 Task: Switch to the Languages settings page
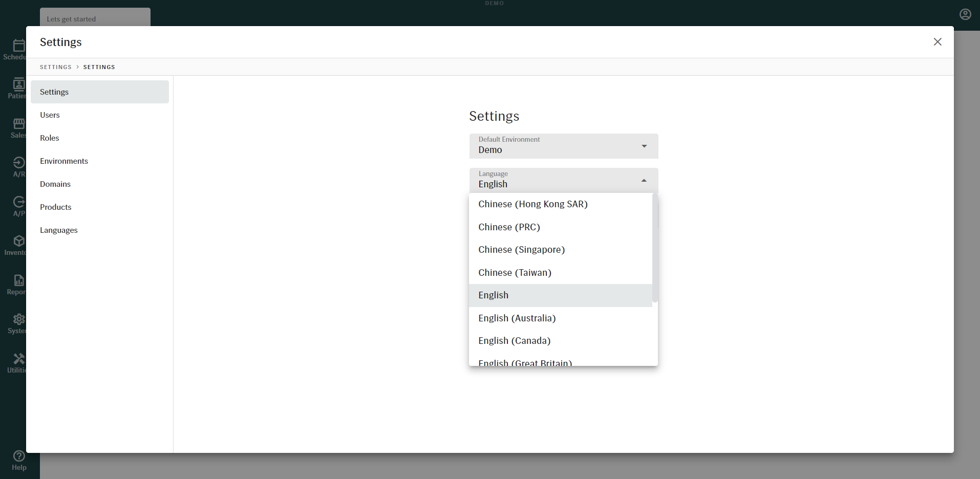(x=59, y=230)
